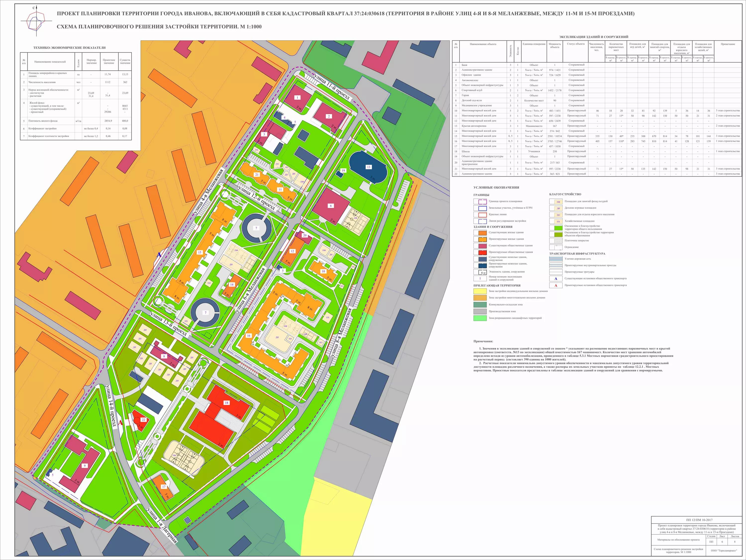Click the 'улица 8-я Меланжевая' street label
Viewport: 746px width, 560px height.
click(341, 333)
